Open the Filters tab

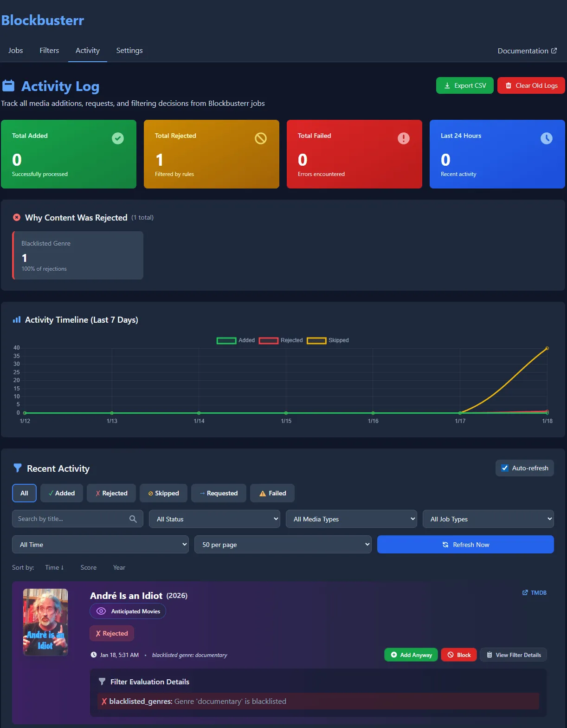click(49, 50)
